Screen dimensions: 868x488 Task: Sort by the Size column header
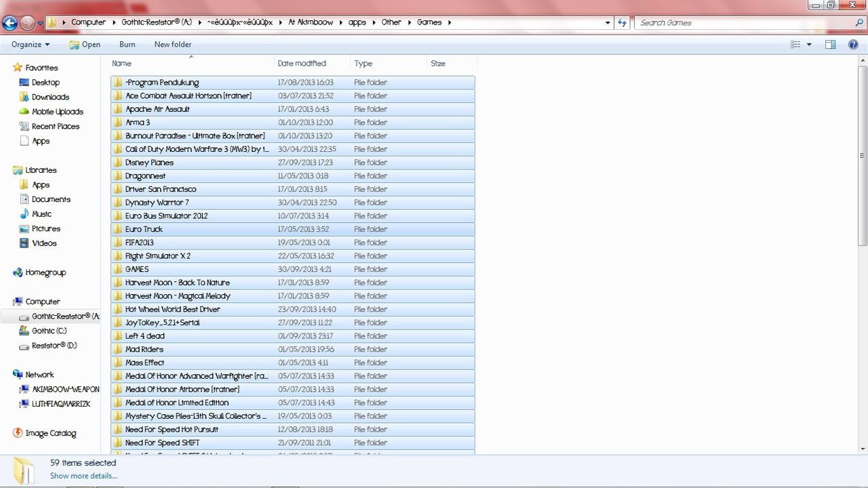pyautogui.click(x=452, y=64)
